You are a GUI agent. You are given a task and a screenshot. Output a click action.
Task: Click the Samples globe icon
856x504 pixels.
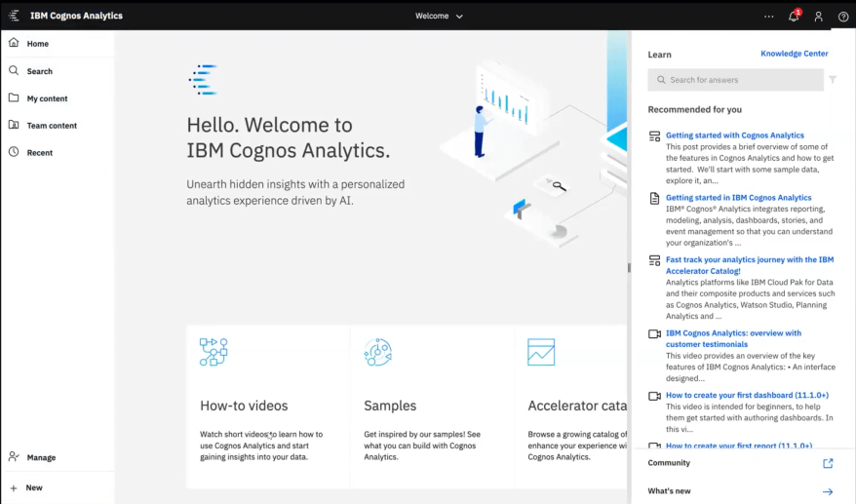click(377, 352)
